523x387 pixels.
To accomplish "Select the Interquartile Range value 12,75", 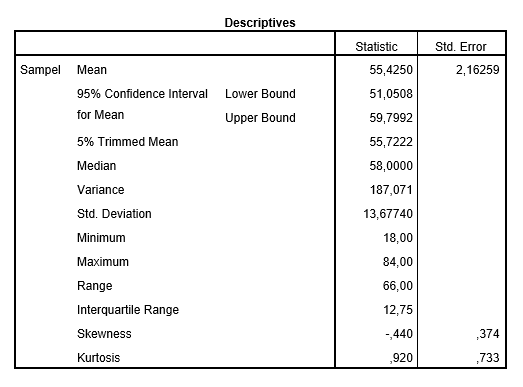I will (398, 310).
